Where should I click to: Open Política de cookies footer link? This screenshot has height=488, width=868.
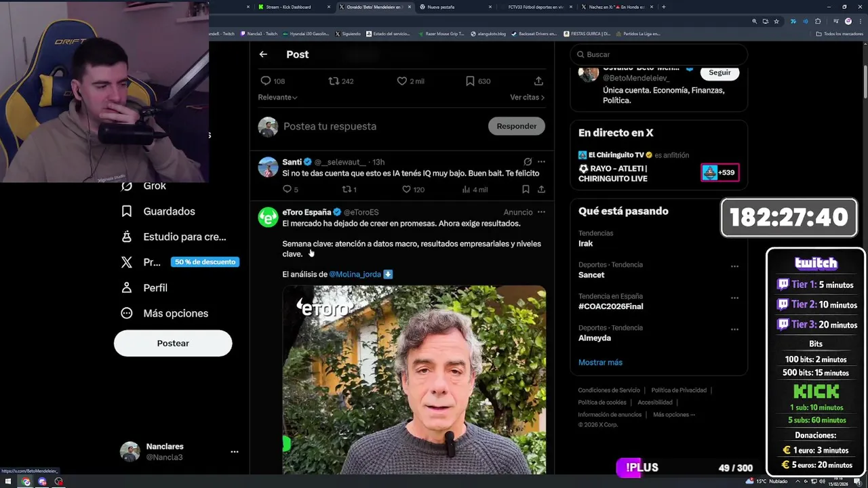[602, 403]
